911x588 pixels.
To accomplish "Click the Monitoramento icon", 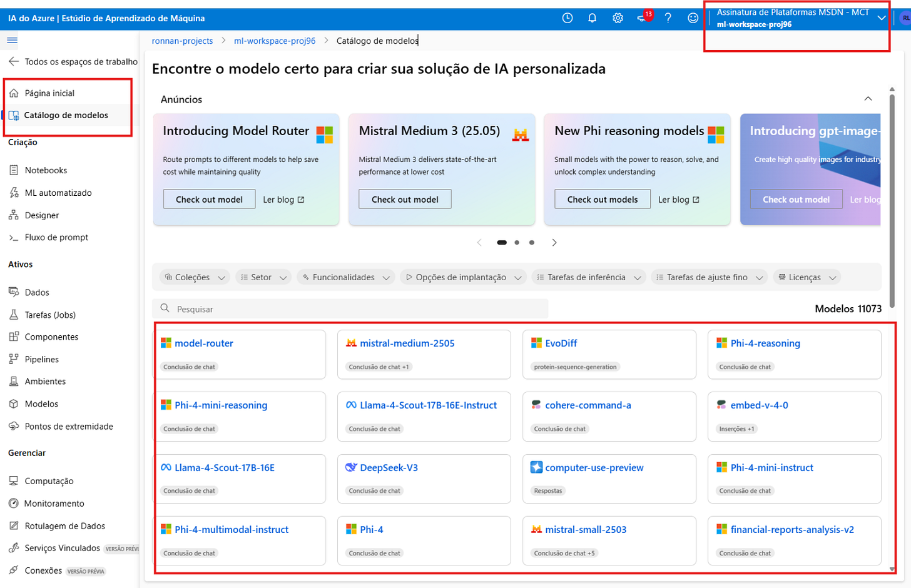I will (14, 504).
